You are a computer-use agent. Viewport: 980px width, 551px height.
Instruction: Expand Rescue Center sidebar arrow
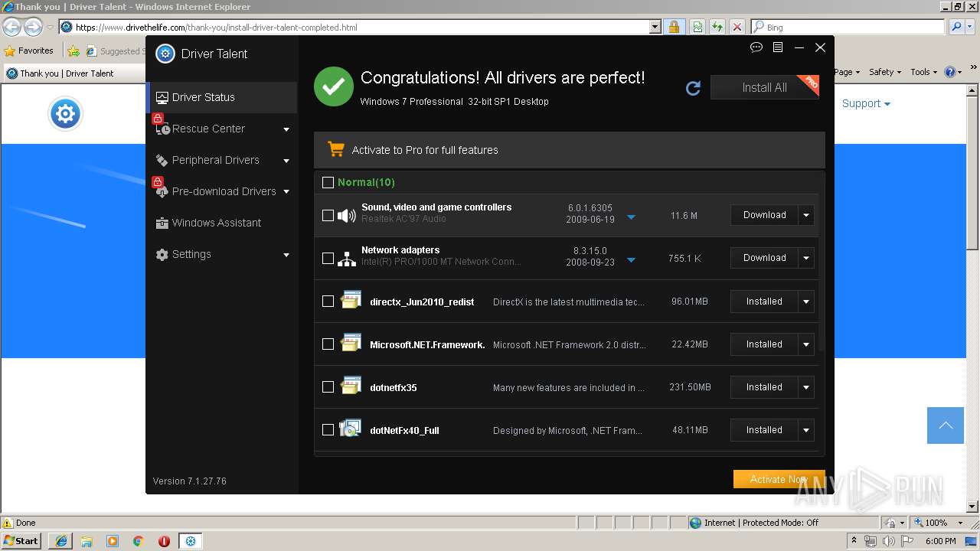pos(286,129)
